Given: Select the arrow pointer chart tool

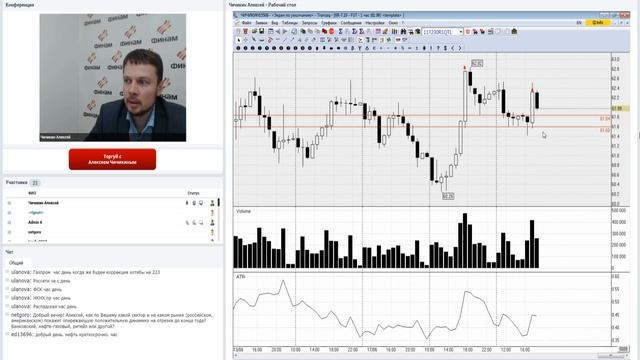Looking at the screenshot, I should click(x=239, y=40).
